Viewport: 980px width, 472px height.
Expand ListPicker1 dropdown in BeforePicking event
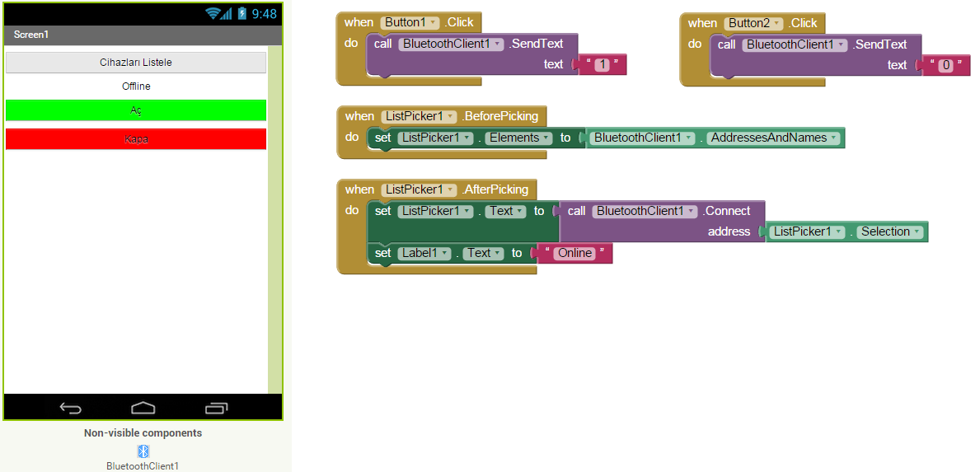pos(450,117)
